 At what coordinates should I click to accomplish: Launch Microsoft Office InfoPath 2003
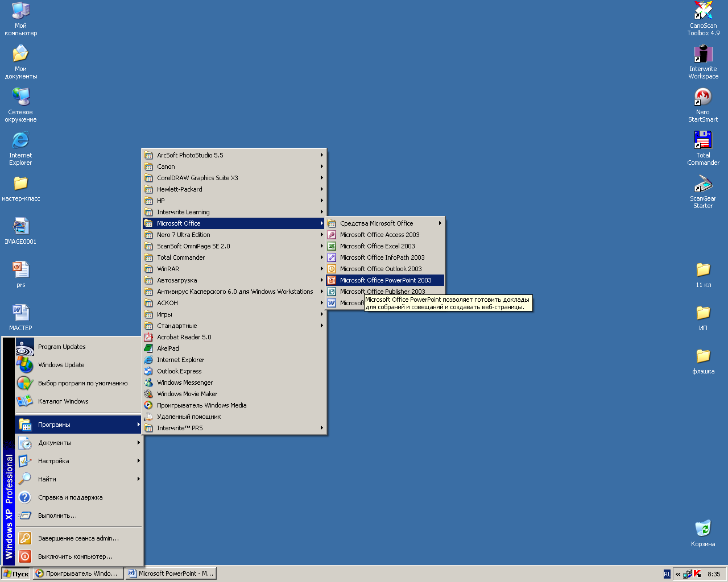click(384, 257)
